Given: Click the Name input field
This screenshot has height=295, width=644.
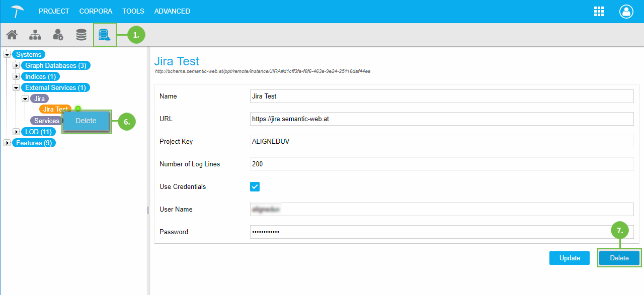Looking at the screenshot, I should point(442,96).
